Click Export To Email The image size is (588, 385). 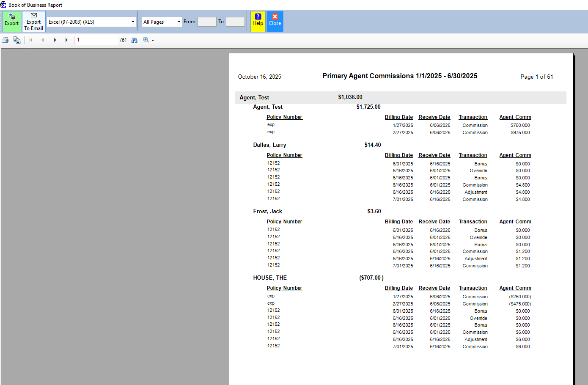pos(33,21)
